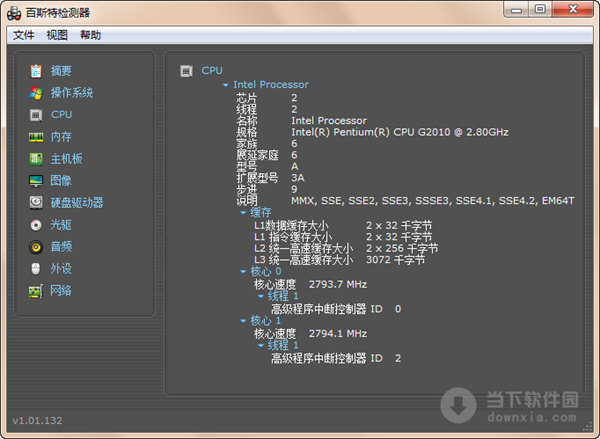Screen dimensions: 600x439
Task: Click the 芯片 row label
Action: pyautogui.click(x=246, y=98)
